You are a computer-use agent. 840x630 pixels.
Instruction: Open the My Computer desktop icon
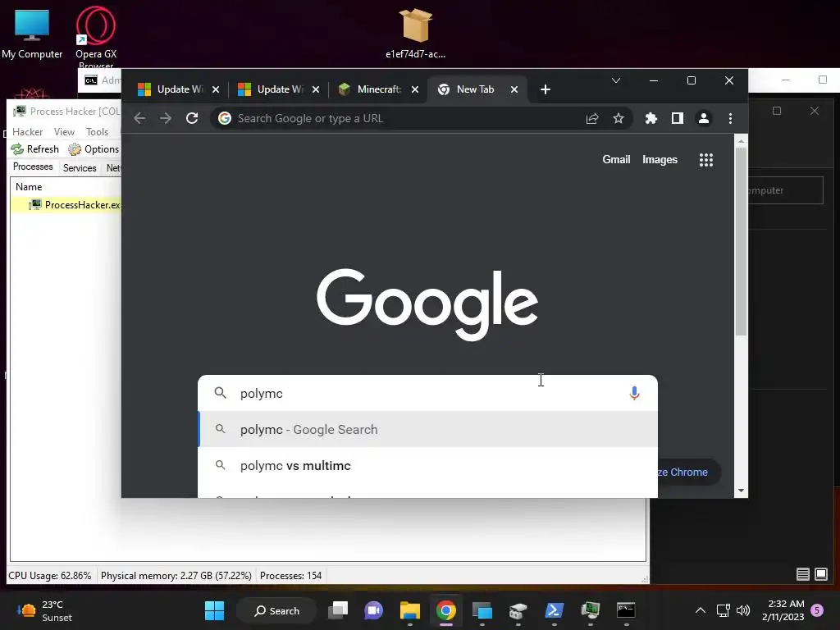(x=32, y=33)
